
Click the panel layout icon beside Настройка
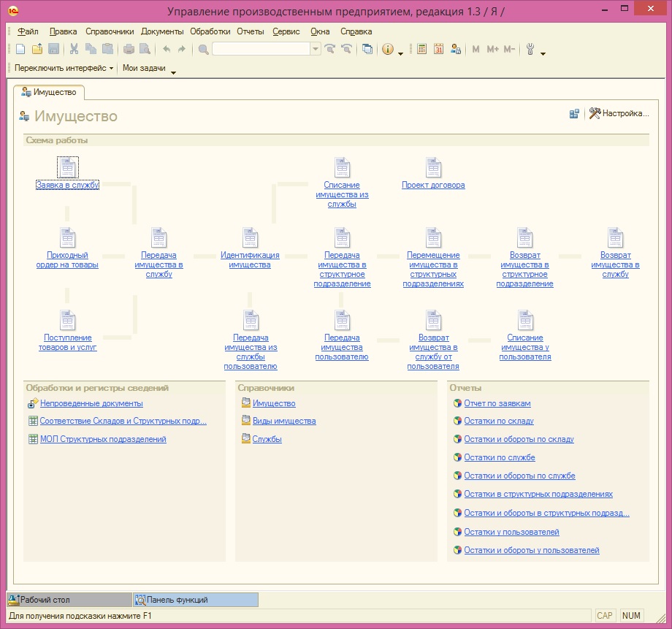[575, 114]
